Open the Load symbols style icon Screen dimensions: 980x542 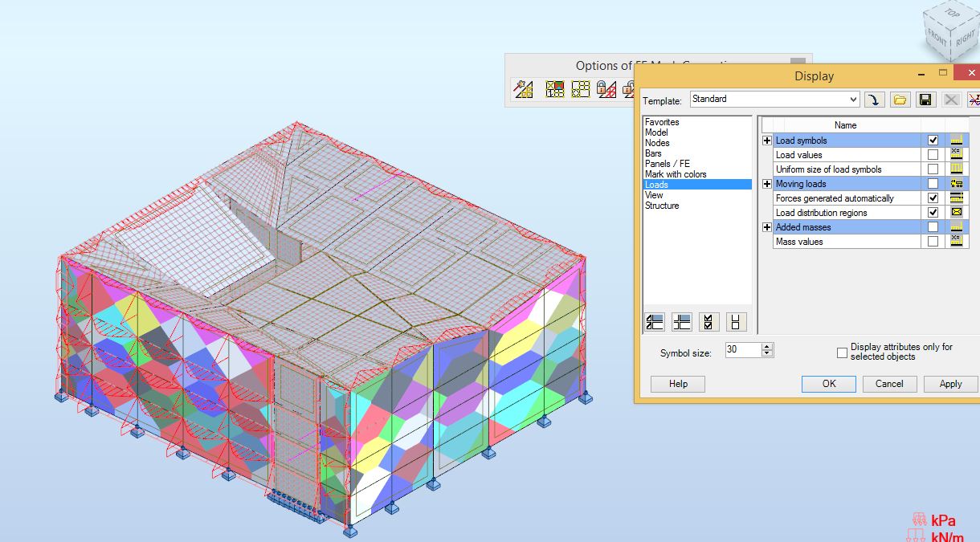[957, 141]
